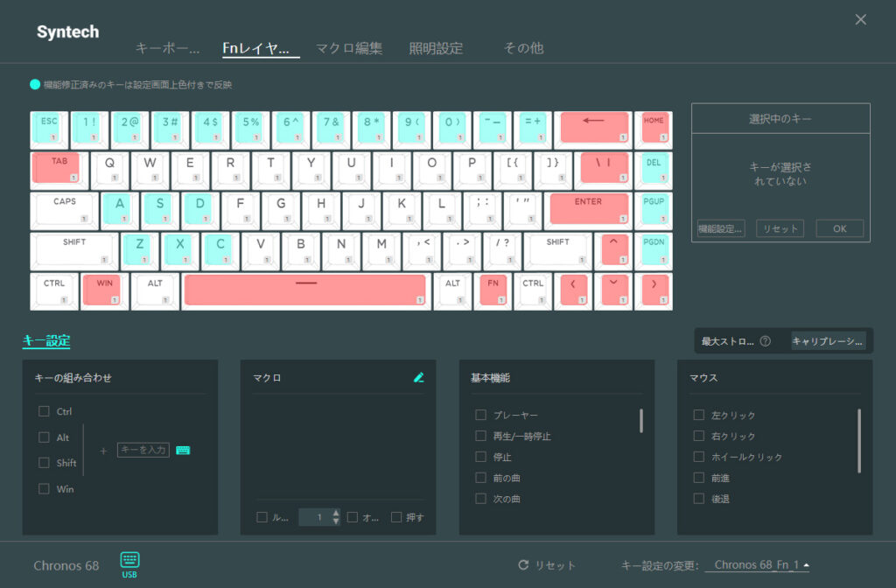Open the 照明設定 tab
The height and width of the screenshot is (588, 896).
point(436,48)
